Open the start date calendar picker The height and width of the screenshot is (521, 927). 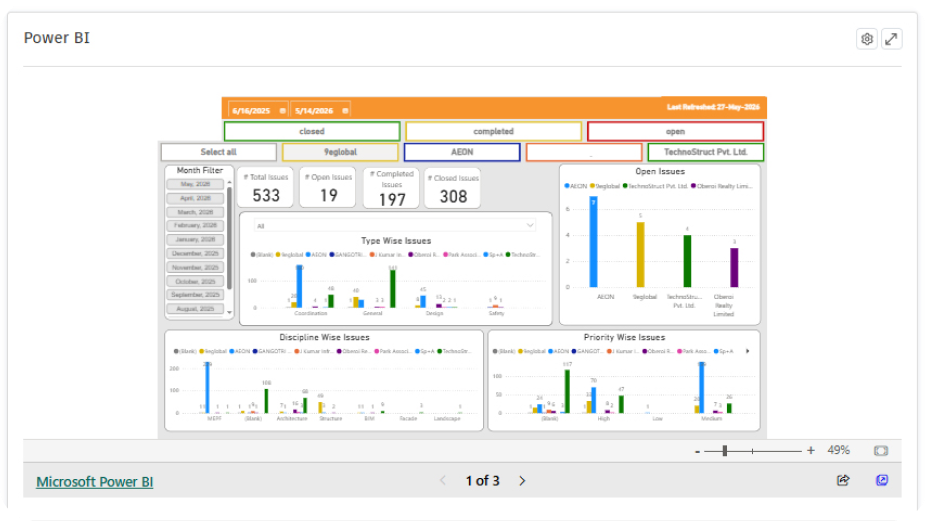point(283,111)
